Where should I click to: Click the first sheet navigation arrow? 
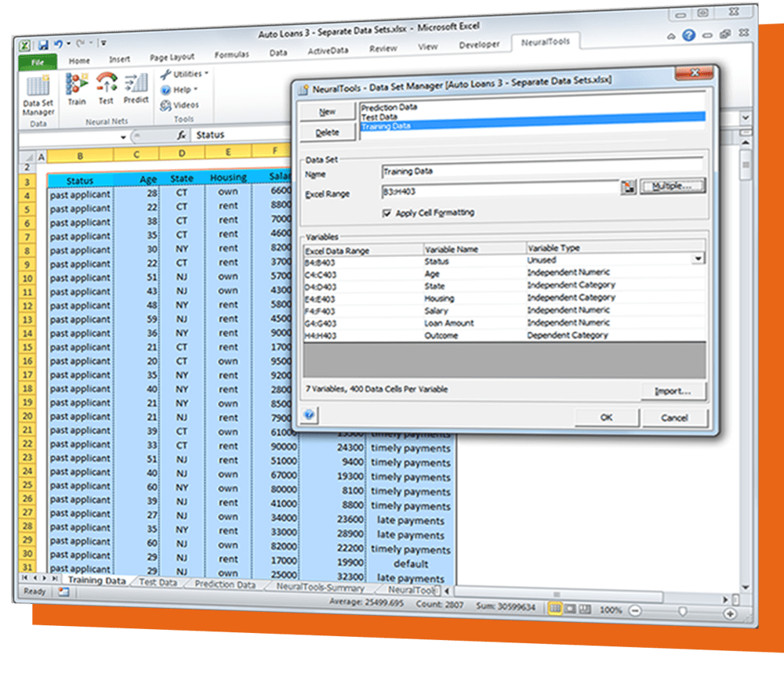24,577
